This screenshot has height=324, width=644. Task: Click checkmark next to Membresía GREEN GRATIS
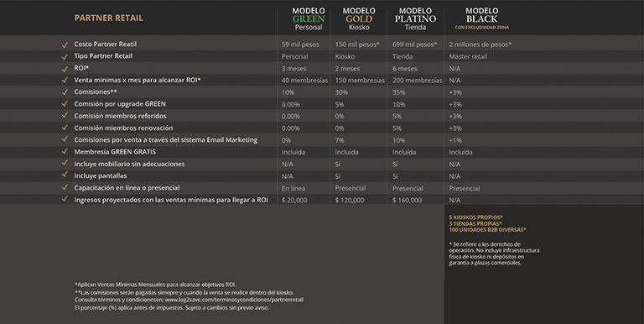pos(65,152)
